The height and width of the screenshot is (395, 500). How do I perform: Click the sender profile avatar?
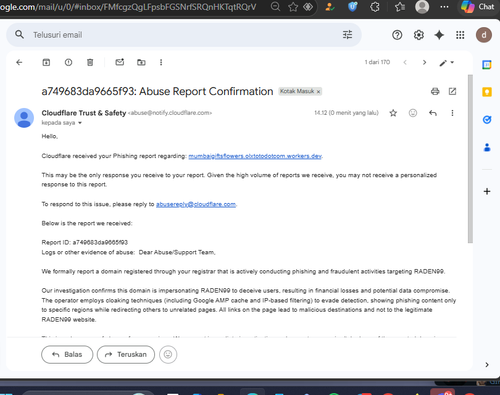coord(24,118)
